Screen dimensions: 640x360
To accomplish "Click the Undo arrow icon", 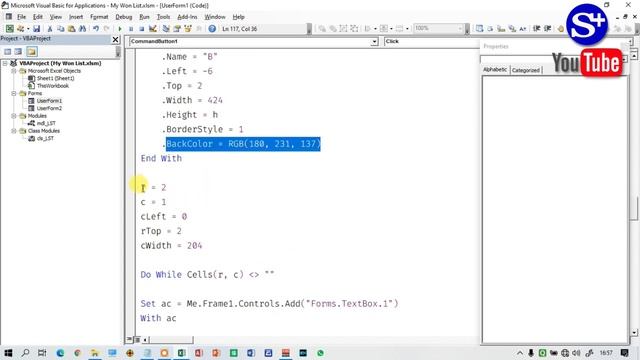I will (96, 29).
